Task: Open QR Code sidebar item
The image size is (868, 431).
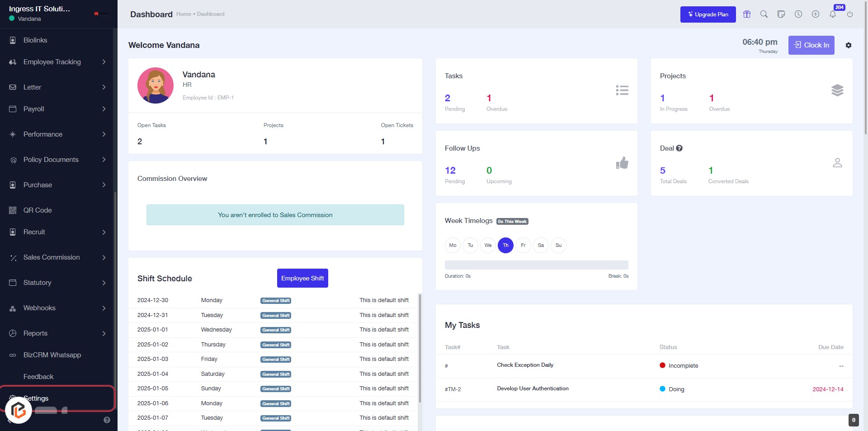Action: coord(38,210)
